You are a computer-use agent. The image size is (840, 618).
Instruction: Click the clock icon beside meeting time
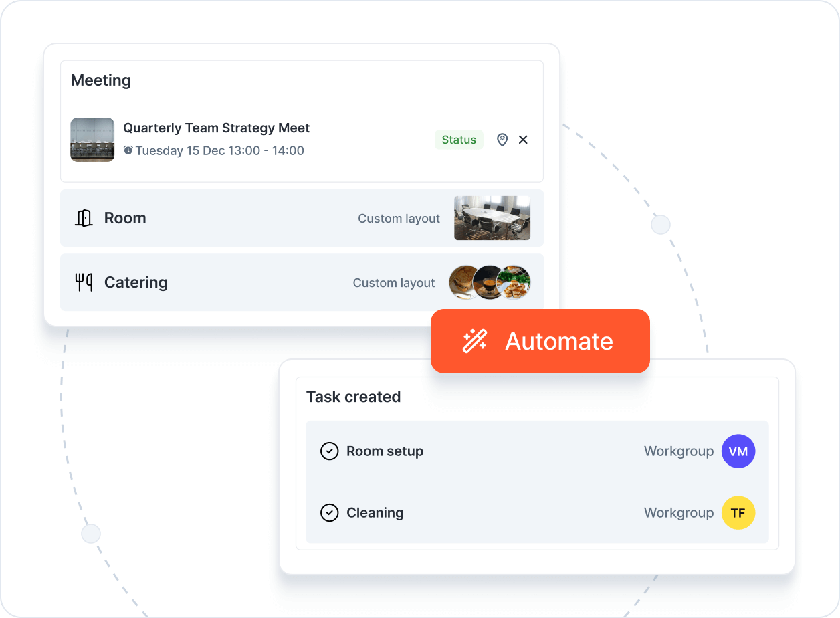tap(128, 150)
